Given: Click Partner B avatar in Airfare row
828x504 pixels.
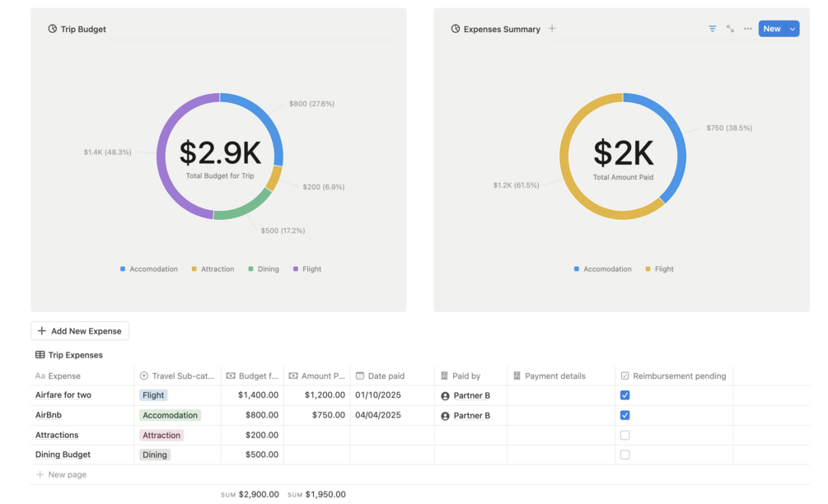Looking at the screenshot, I should click(445, 396).
